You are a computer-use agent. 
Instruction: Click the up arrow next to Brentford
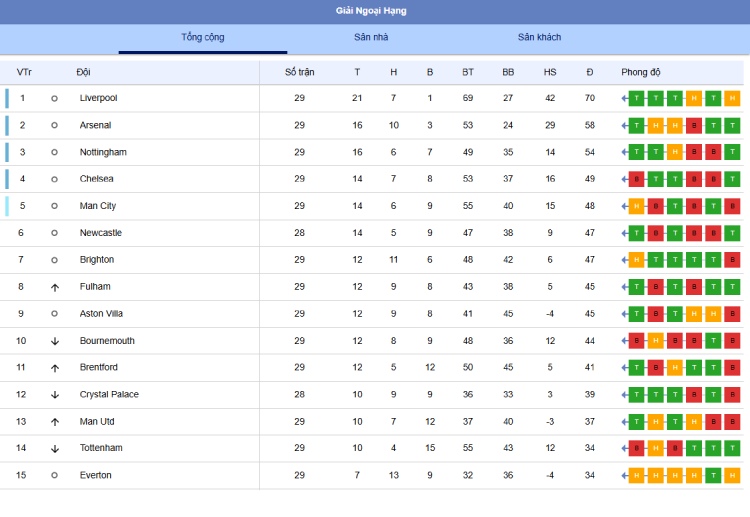tap(55, 368)
